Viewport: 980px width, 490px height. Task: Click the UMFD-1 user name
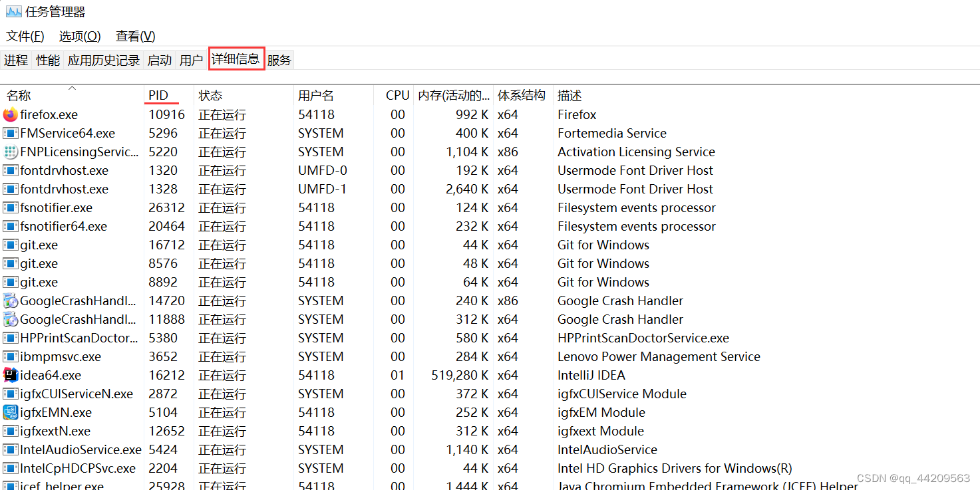coord(323,189)
